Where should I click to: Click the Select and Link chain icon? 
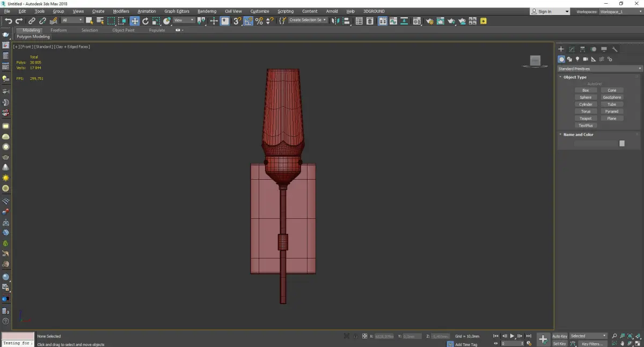32,21
